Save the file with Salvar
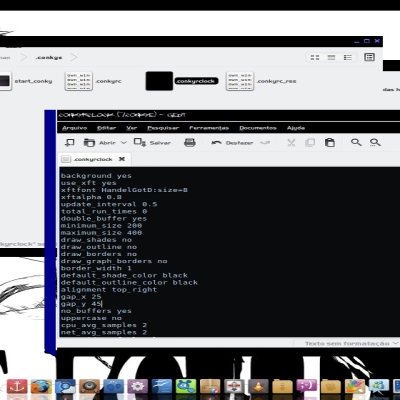Screen dimensions: 400x400 click(152, 143)
